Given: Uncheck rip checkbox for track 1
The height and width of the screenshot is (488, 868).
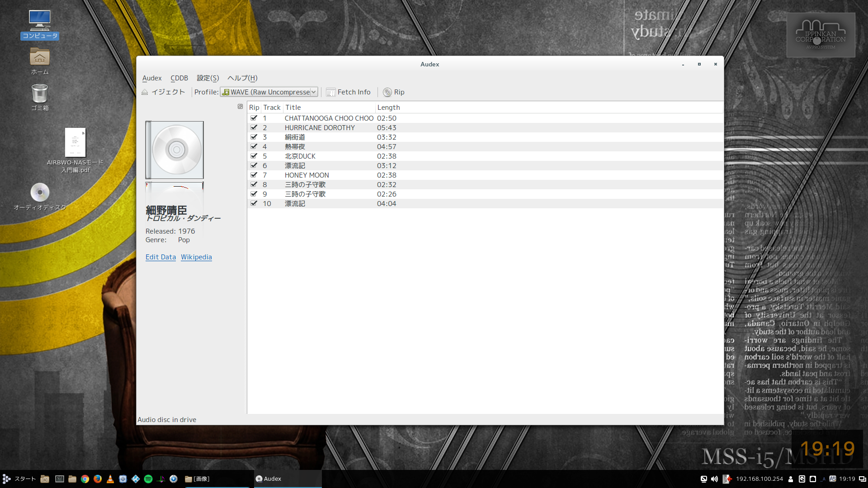Looking at the screenshot, I should click(x=254, y=118).
